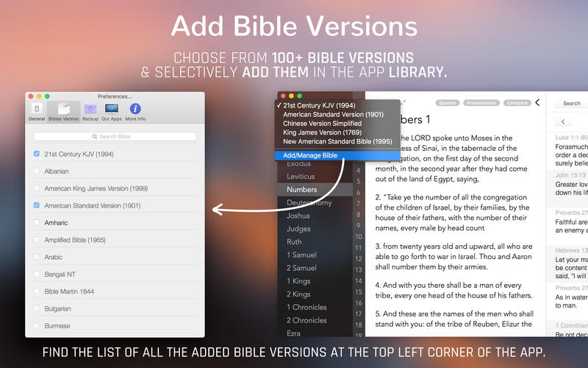Open Ezra in the book list
The height and width of the screenshot is (368, 588).
pyautogui.click(x=315, y=333)
